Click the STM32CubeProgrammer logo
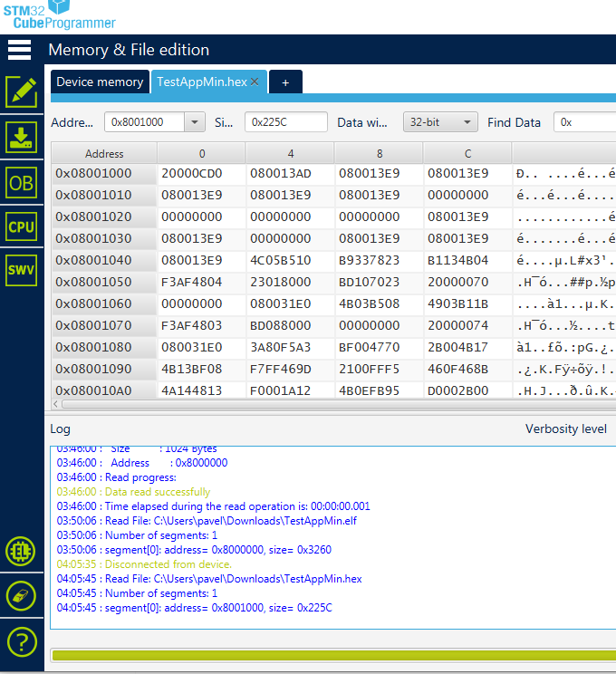The image size is (616, 674). 59,15
